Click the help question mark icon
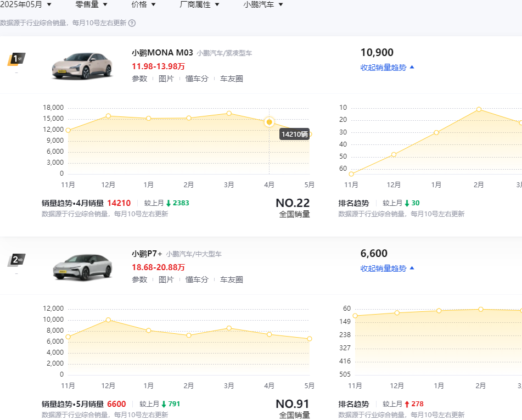Viewport: 522px width, 420px height. click(x=132, y=23)
